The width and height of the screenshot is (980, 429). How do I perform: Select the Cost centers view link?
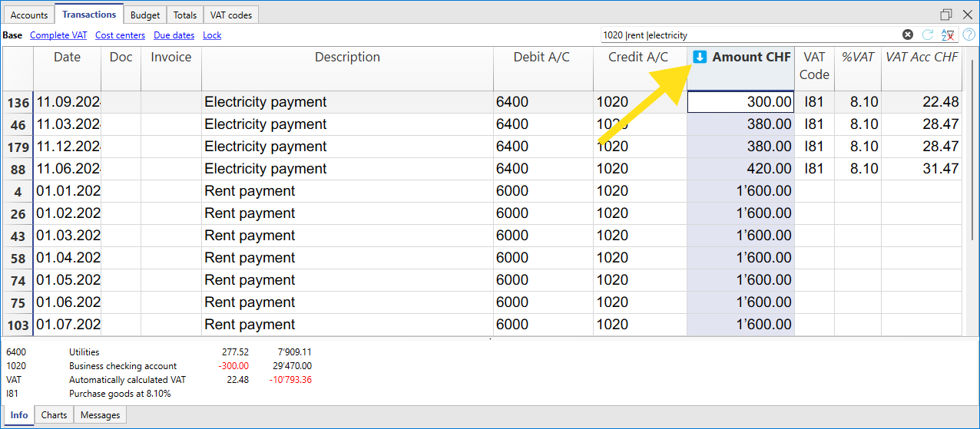click(120, 35)
